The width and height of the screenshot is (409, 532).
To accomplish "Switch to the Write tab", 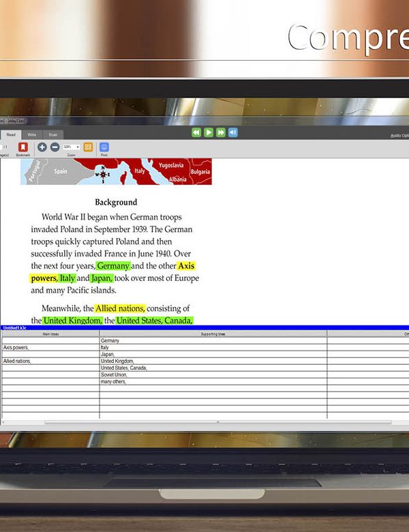I will click(31, 134).
